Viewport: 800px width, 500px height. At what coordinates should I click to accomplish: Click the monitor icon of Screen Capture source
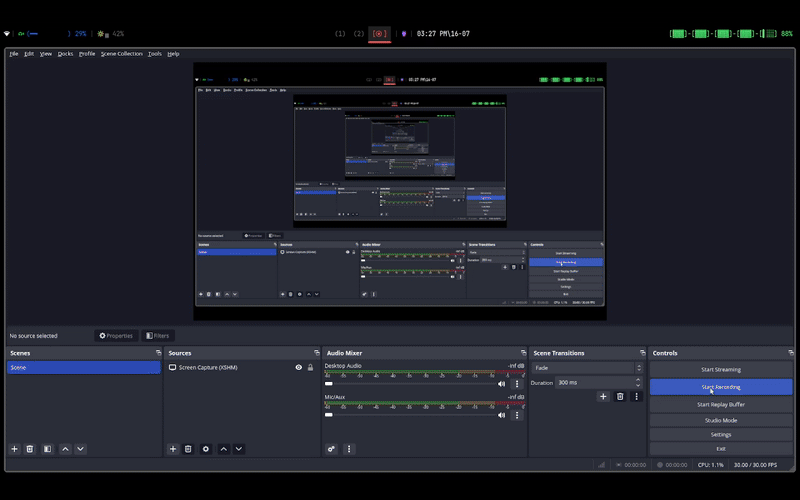tap(172, 367)
